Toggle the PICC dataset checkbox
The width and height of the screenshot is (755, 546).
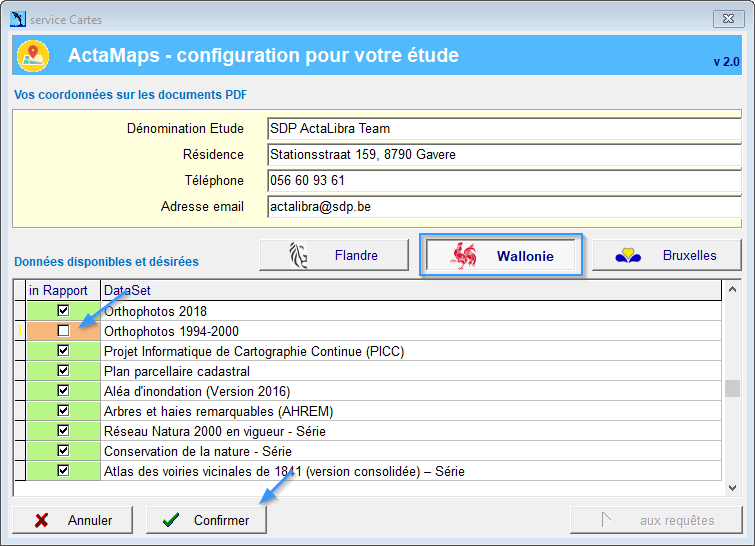click(x=63, y=351)
